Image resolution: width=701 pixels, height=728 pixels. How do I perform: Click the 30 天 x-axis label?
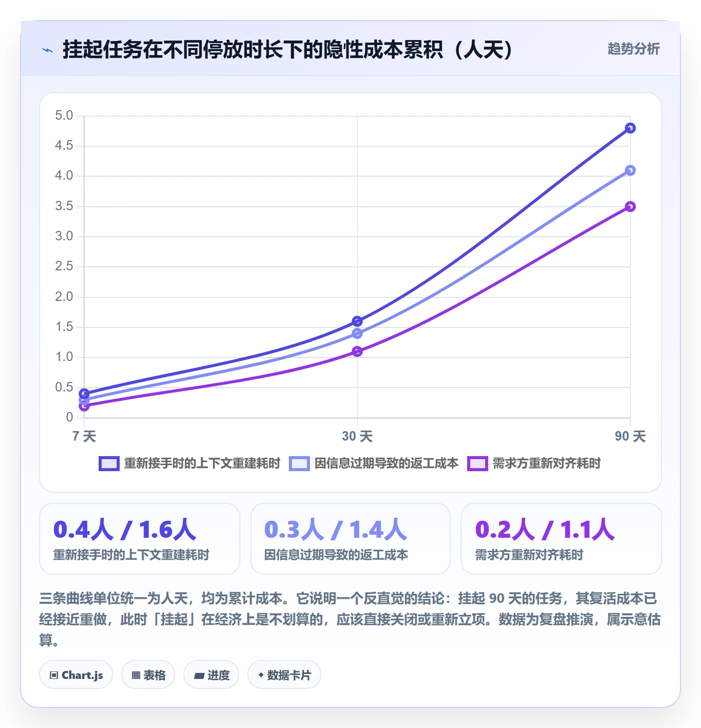click(x=357, y=436)
